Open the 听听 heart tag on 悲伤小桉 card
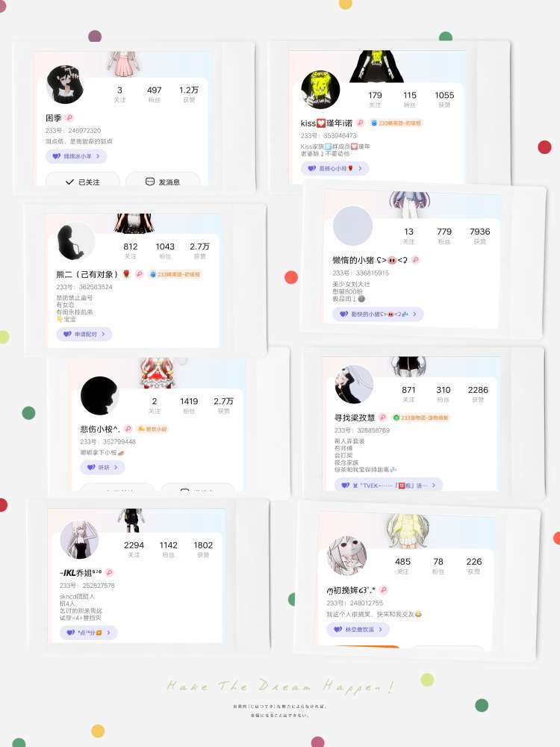Screen dimensions: 560x747 pos(102,468)
